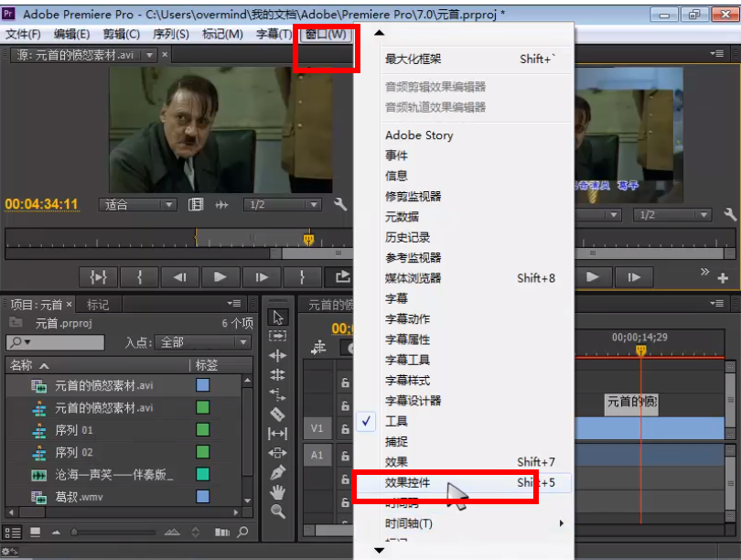Choose Adobe Story from the window menu
Screen dimensions: 741x560
click(462, 135)
